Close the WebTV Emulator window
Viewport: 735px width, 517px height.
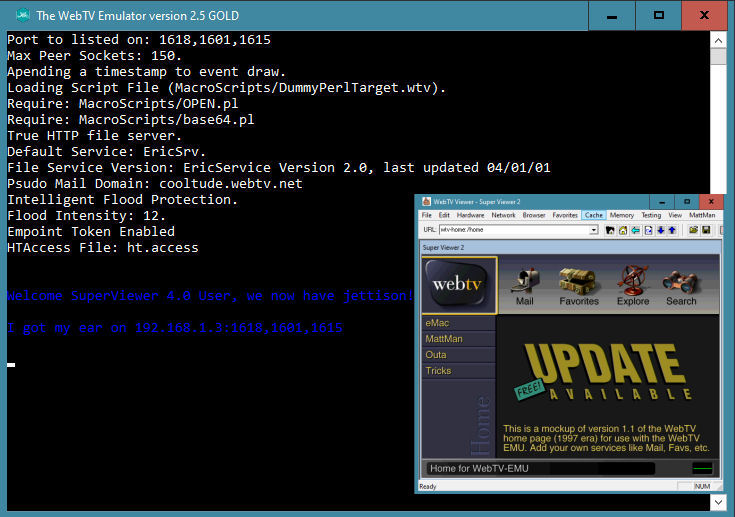(704, 15)
